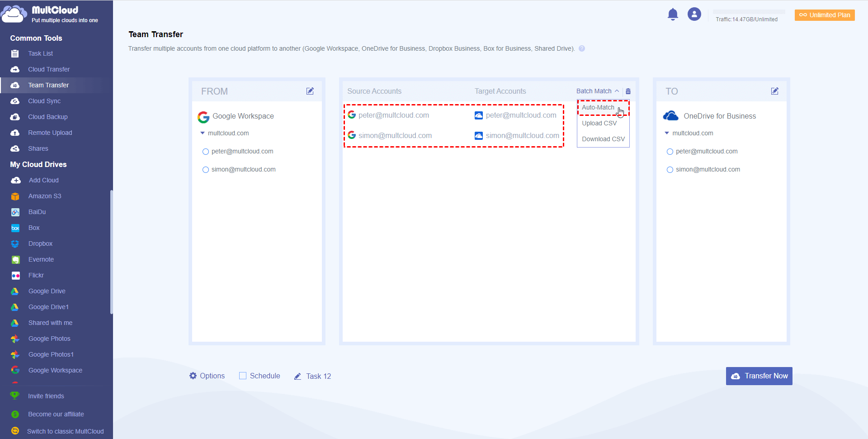Rename task via Task 12 label
The width and height of the screenshot is (868, 439).
click(319, 376)
